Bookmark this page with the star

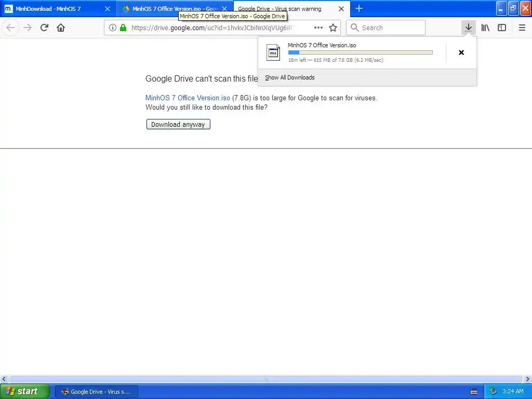click(333, 28)
